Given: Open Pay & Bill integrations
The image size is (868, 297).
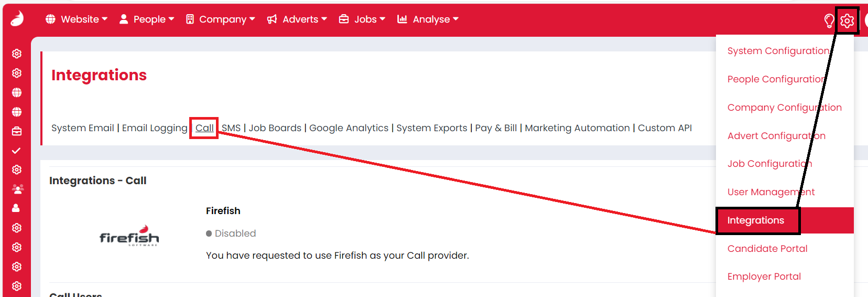Looking at the screenshot, I should pos(496,128).
